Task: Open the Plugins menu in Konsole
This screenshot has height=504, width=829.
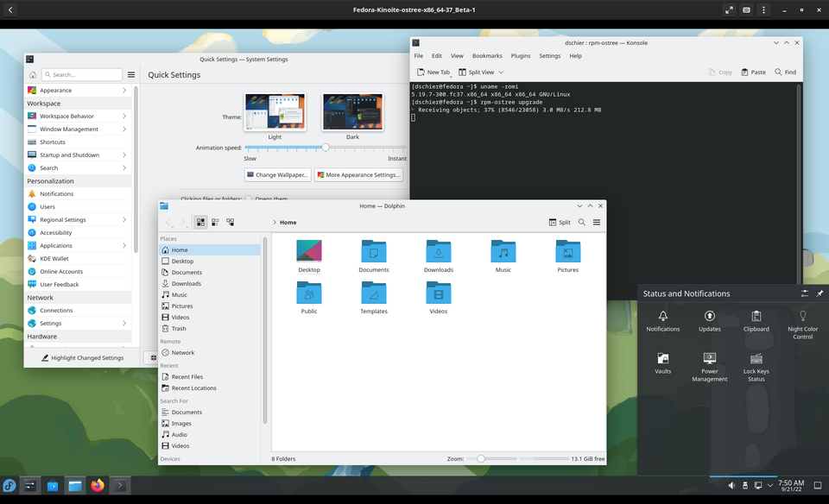Action: click(520, 55)
